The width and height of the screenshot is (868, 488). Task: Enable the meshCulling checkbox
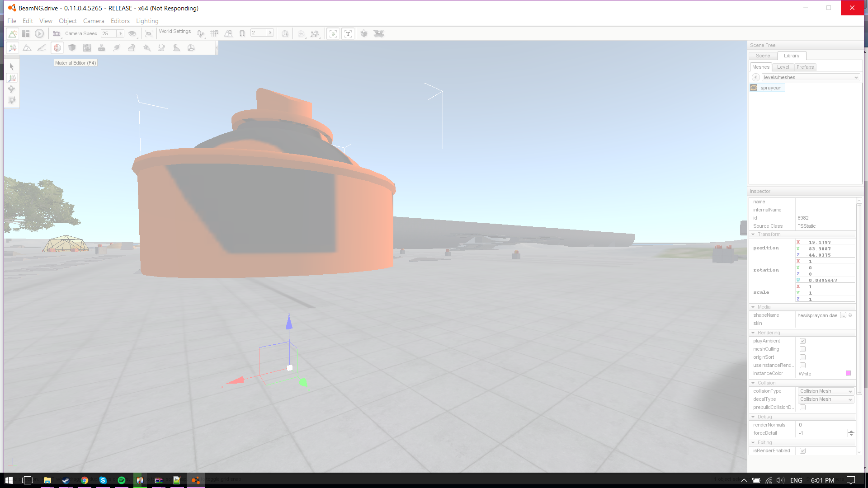pyautogui.click(x=802, y=349)
